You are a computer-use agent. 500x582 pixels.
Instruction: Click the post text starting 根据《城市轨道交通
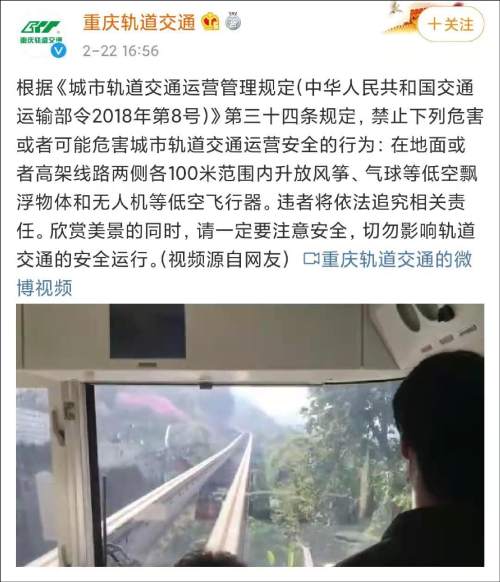pos(250,174)
